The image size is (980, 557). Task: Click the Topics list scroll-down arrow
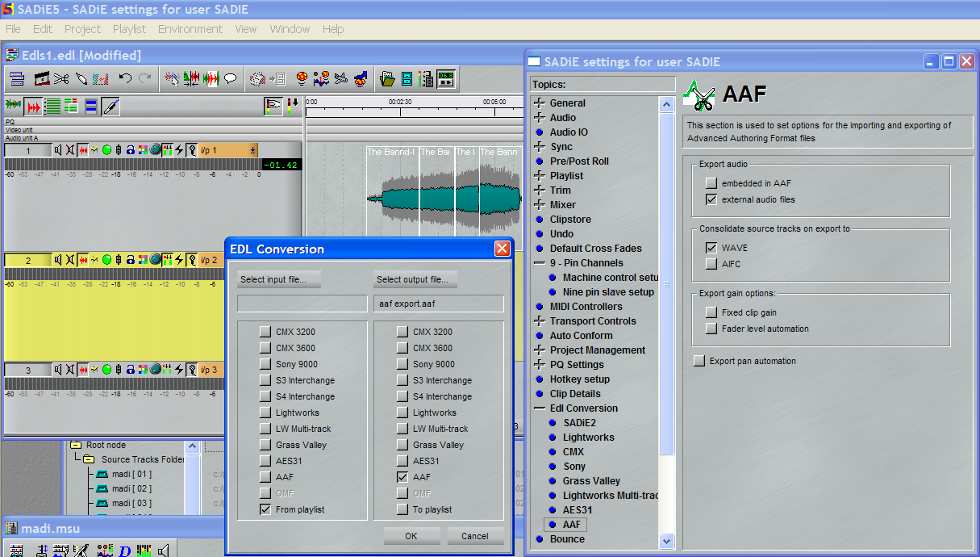(x=666, y=541)
